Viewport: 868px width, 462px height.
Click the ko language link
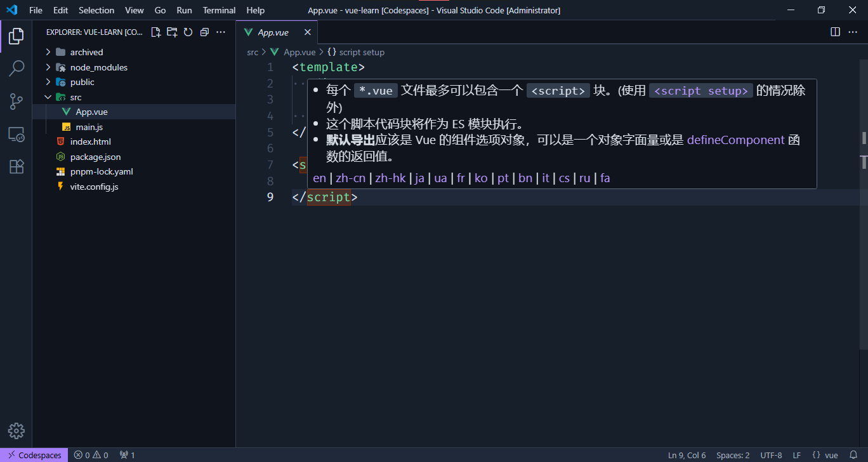481,178
